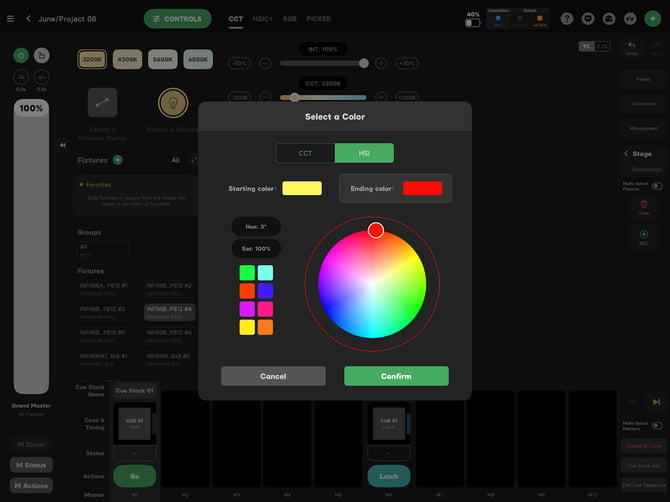Open the help question mark icon
This screenshot has width=670, height=502.
point(567,19)
